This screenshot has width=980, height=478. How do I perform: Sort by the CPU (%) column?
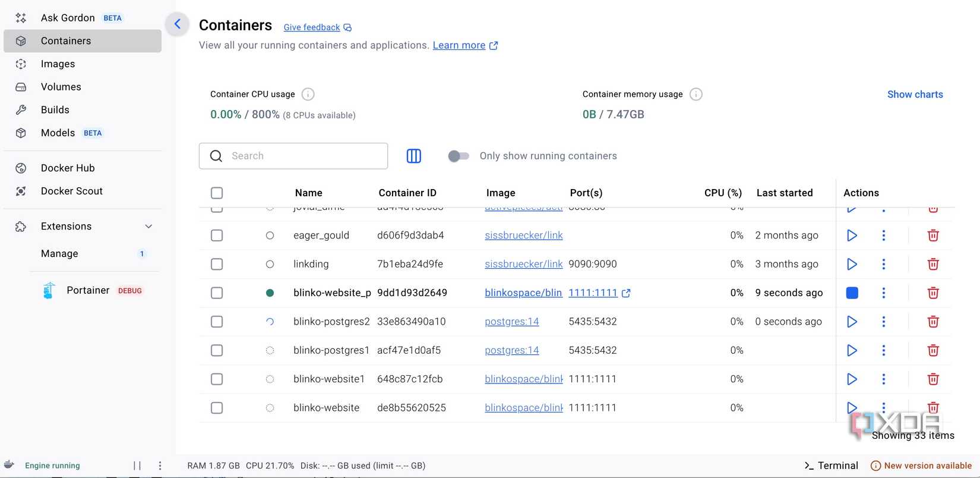tap(723, 193)
